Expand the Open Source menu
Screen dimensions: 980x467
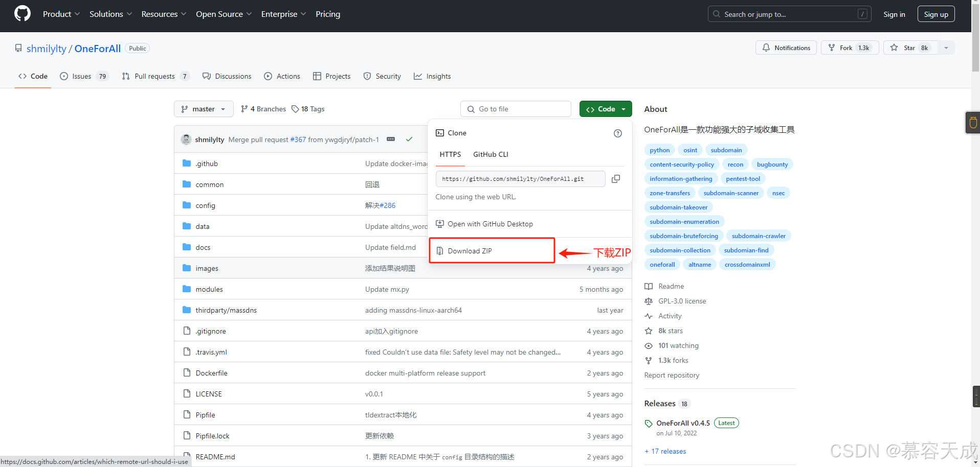tap(224, 14)
